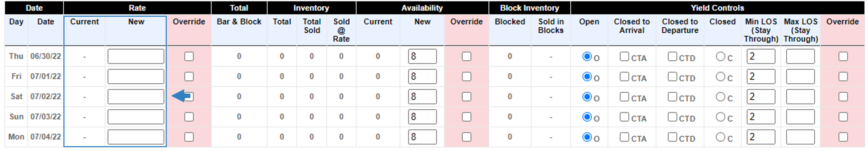Click the Max LOS field for Sun 07/03/22
The image size is (868, 151).
(x=800, y=117)
